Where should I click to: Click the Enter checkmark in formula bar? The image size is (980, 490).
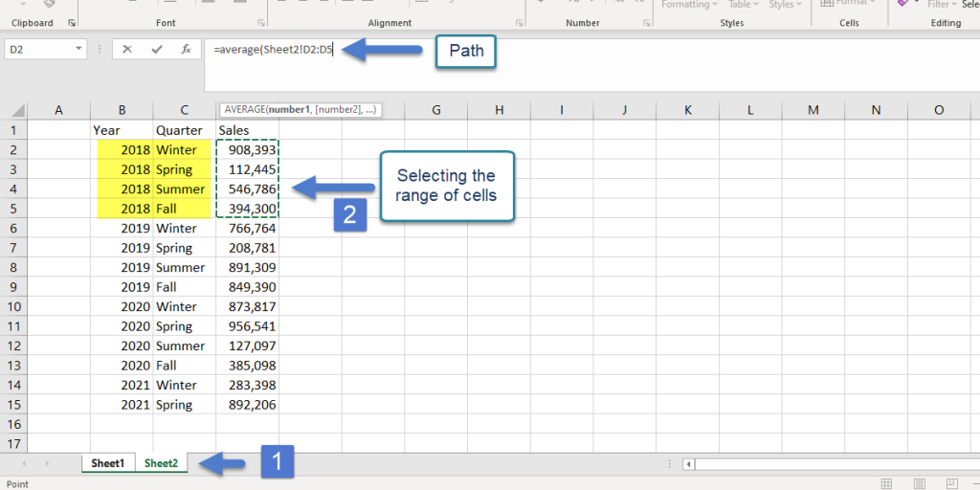tap(157, 49)
